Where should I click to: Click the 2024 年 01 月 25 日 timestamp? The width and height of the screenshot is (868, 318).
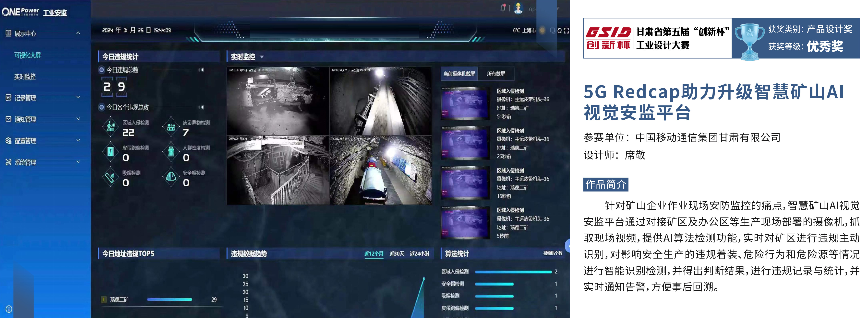(x=136, y=30)
